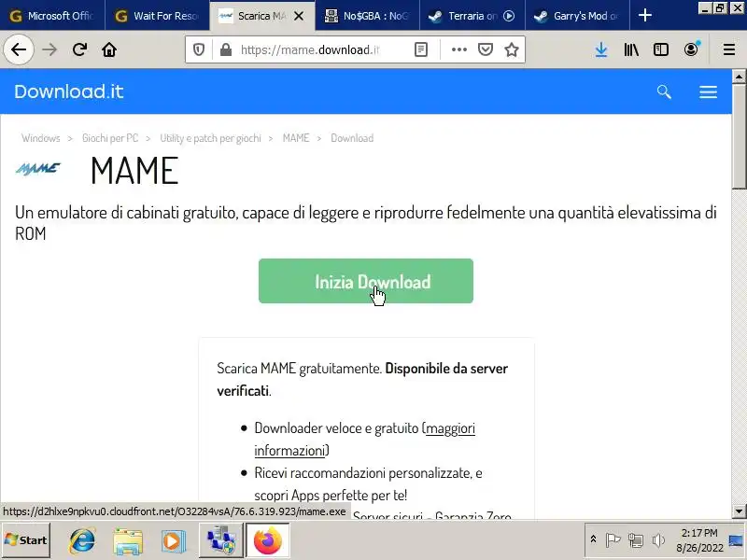Toggle the sidebar view
Viewport: 747px width, 560px height.
pos(661,49)
